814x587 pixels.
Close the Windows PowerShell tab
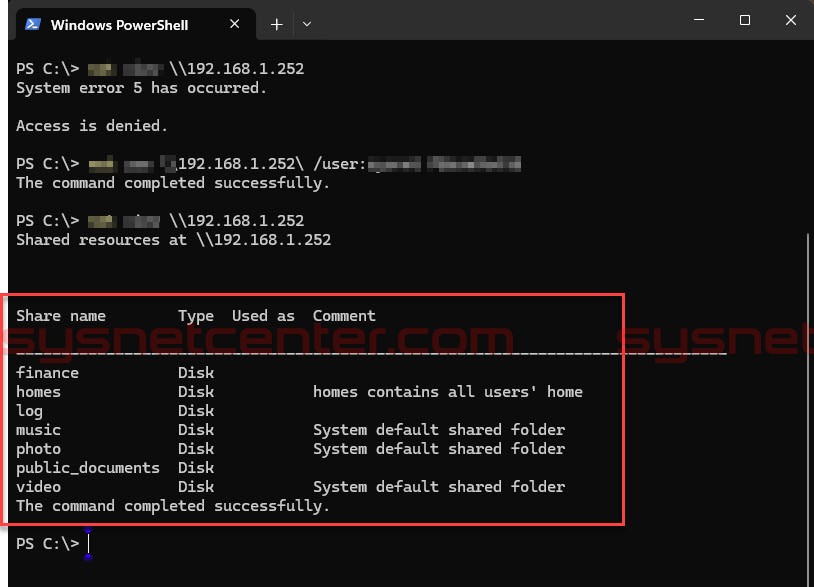pos(235,24)
